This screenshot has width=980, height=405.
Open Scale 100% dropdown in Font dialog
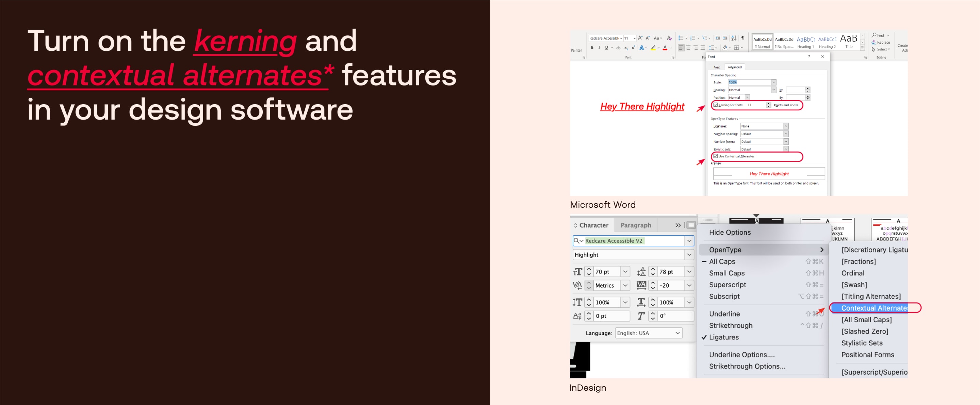click(774, 82)
